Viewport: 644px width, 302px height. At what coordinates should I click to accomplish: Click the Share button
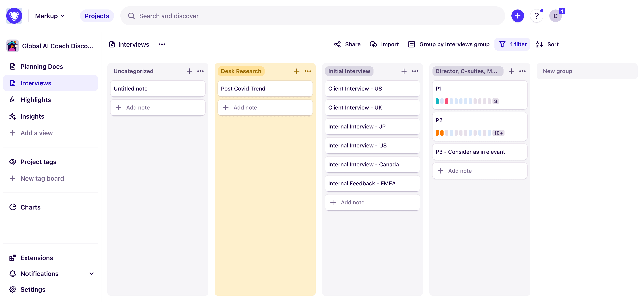(347, 44)
